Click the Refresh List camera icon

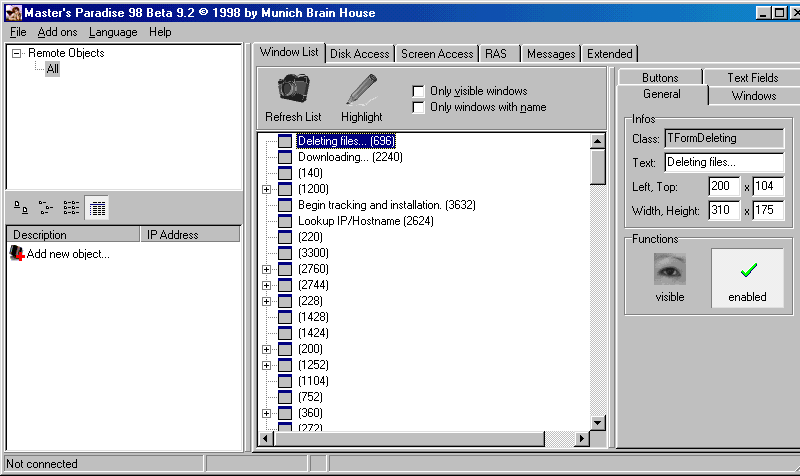(x=293, y=90)
